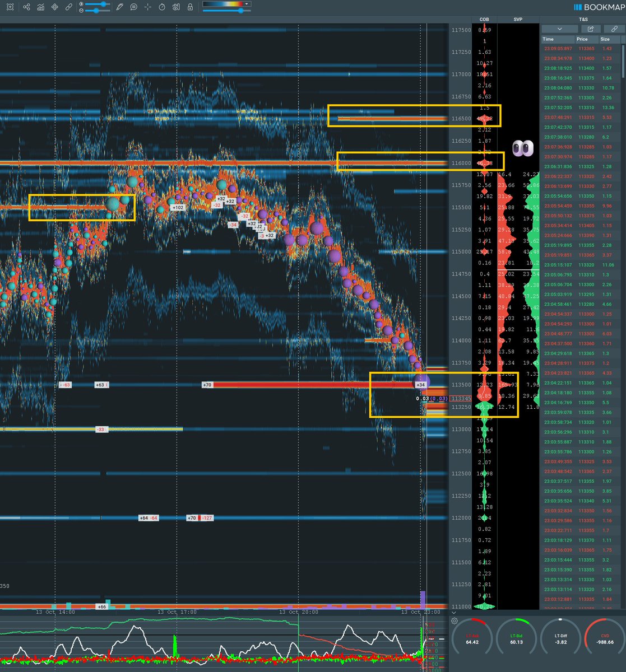Toggle the chat annotation tool
The image size is (626, 672).
pos(133,6)
